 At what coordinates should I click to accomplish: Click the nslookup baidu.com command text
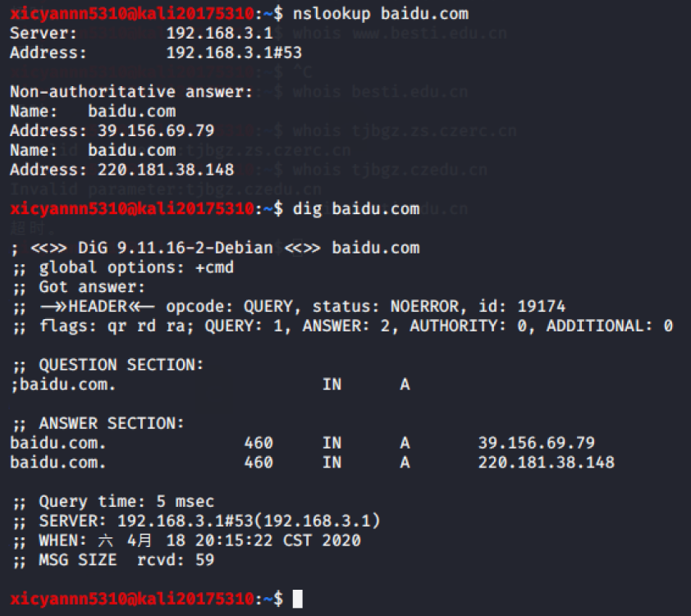coord(380,14)
